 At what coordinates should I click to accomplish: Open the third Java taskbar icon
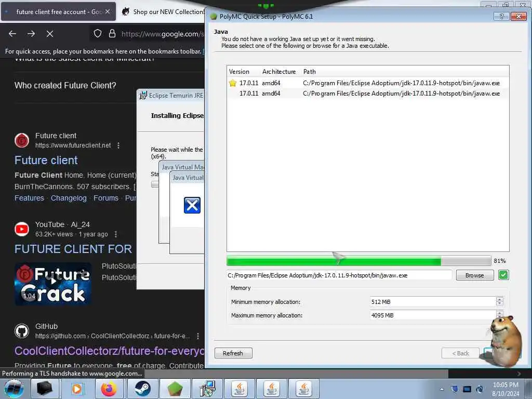click(x=304, y=389)
